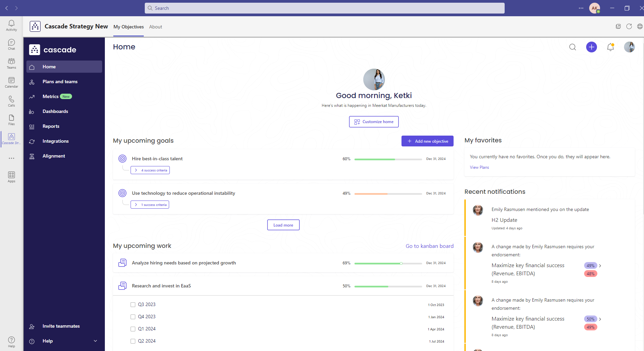Select Dashboards from the Cascade sidebar
Image resolution: width=644 pixels, height=351 pixels.
55,111
